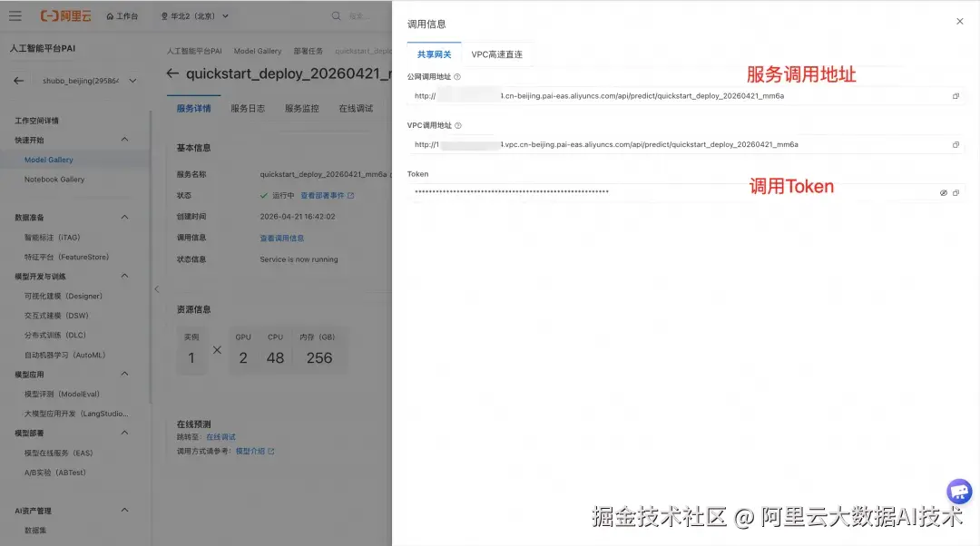
Task: Open 特征平台 (FeatureStore)
Action: point(66,257)
